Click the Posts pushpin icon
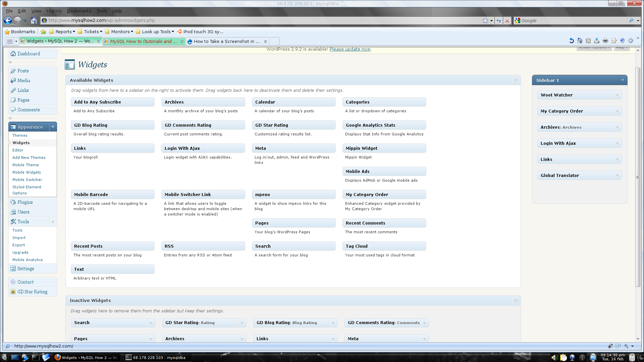 (x=13, y=71)
